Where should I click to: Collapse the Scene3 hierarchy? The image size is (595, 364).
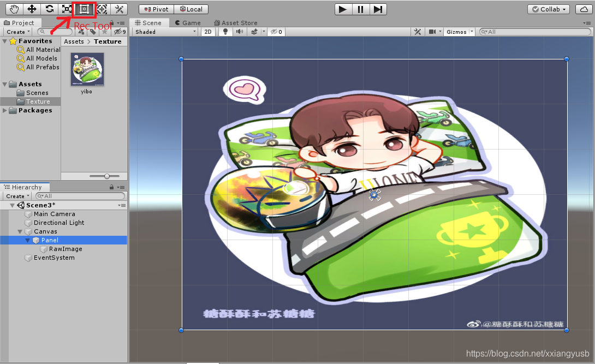coord(12,205)
